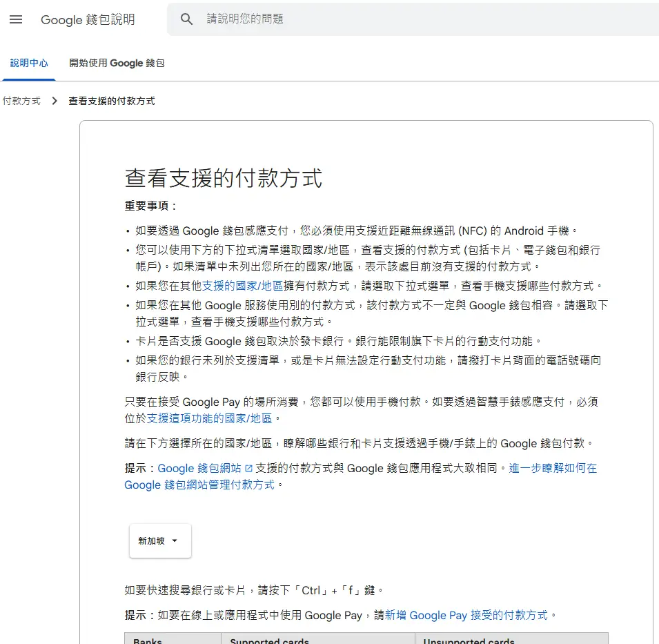Open the 開始使用 Google 錢包 tab
Viewport: 659px width, 644px height.
(117, 63)
